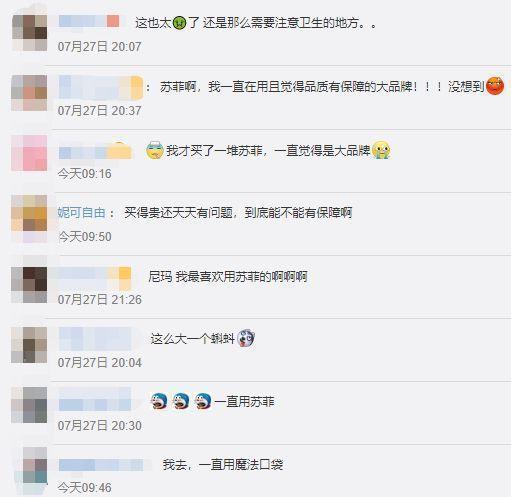Click comment text 买得贵还天天有问题
Screen dimensions: 511x497
[x=178, y=213]
